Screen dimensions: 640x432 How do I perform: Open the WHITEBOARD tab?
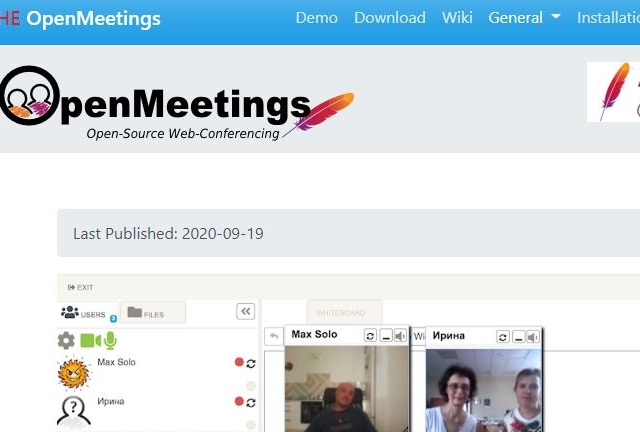tap(344, 313)
